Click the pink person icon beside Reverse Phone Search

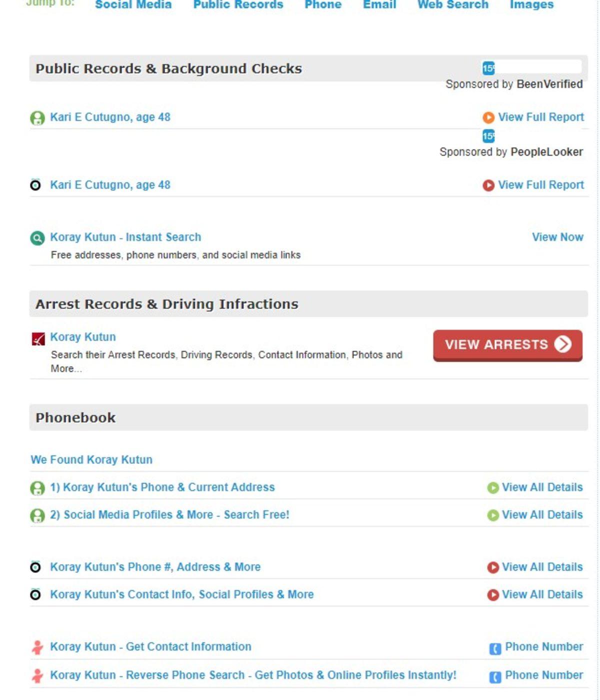pos(37,676)
